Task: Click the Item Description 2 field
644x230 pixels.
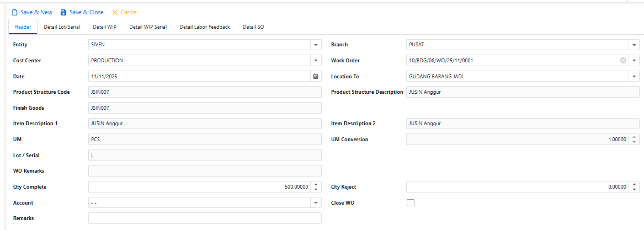Action: pyautogui.click(x=523, y=123)
